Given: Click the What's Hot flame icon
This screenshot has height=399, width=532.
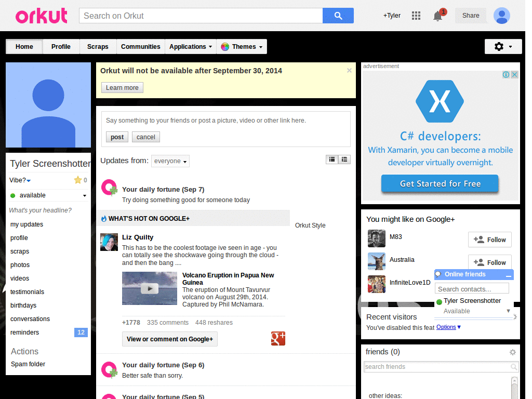Looking at the screenshot, I should point(104,219).
